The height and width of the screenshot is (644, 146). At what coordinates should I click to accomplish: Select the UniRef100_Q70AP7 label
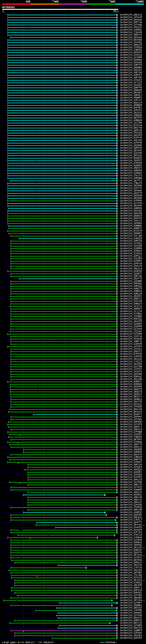[131, 603]
